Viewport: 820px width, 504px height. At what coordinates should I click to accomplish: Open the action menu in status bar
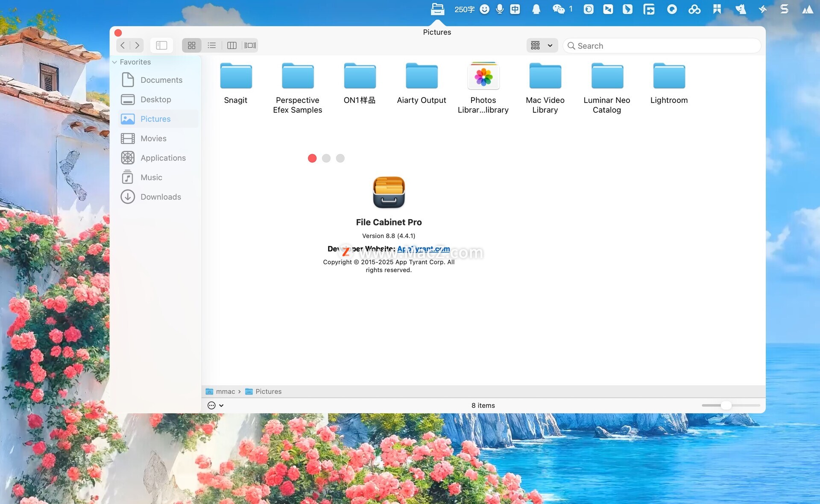click(x=215, y=405)
